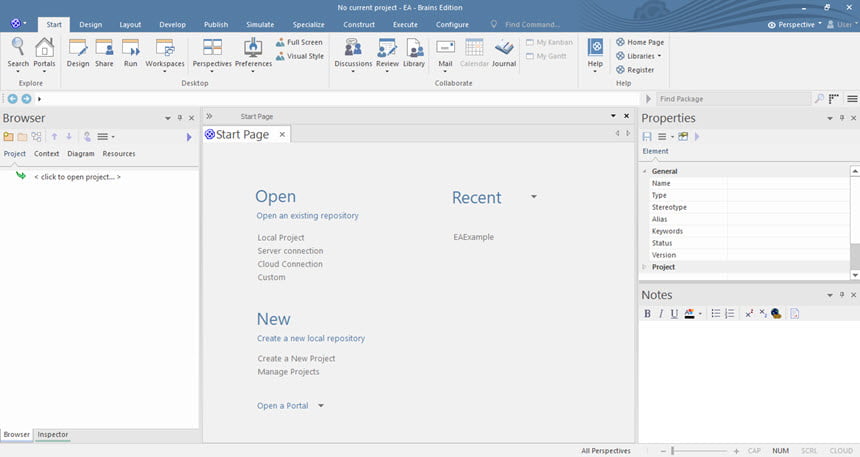Open Home Page from the Help group
This screenshot has width=860, height=457.
pyautogui.click(x=640, y=42)
